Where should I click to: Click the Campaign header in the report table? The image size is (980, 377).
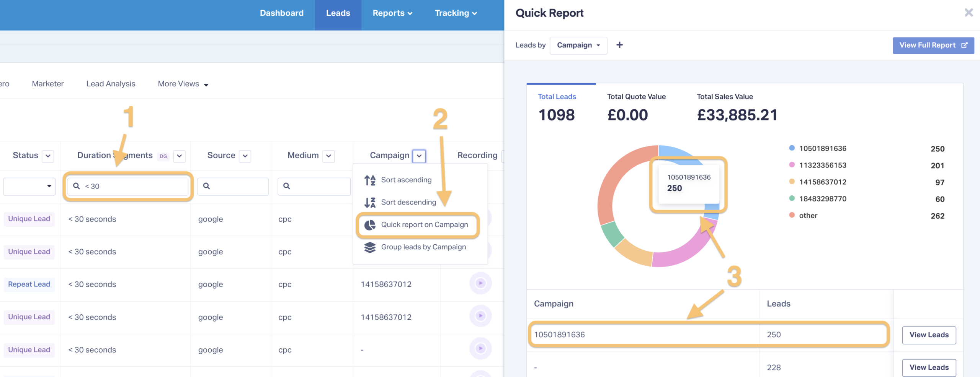point(554,304)
